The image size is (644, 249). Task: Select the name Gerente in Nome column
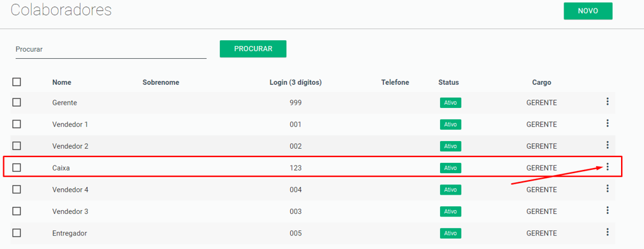[x=64, y=103]
